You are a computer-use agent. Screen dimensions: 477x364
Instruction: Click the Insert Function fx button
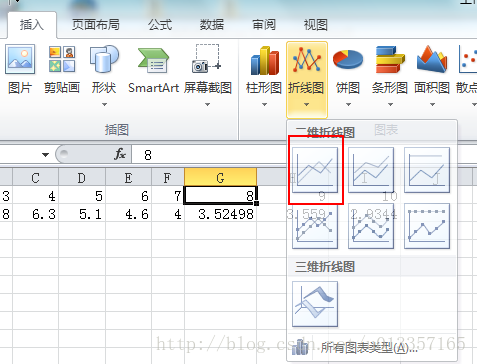coord(120,154)
